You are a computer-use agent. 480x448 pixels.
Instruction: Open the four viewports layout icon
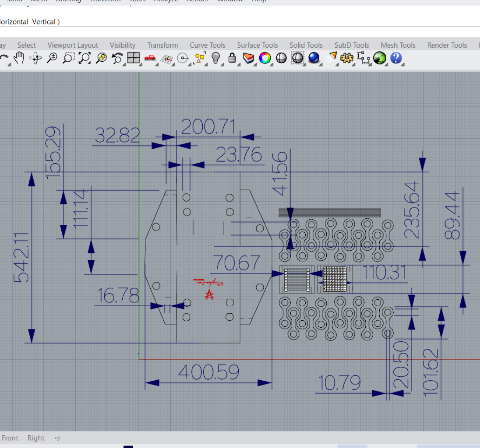tap(134, 57)
